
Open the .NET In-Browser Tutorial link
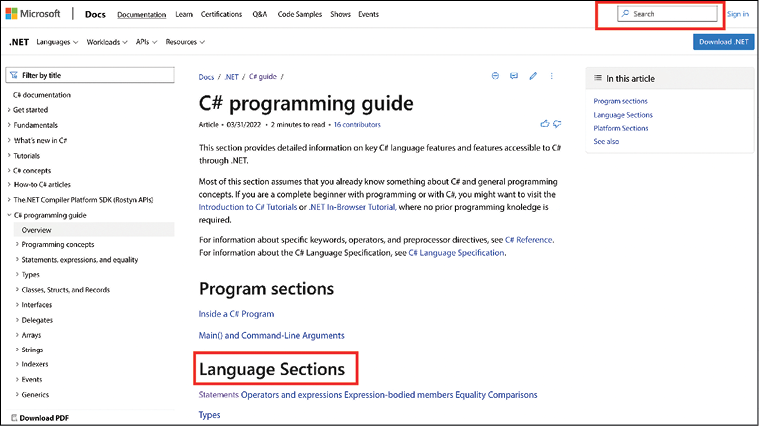[352, 207]
